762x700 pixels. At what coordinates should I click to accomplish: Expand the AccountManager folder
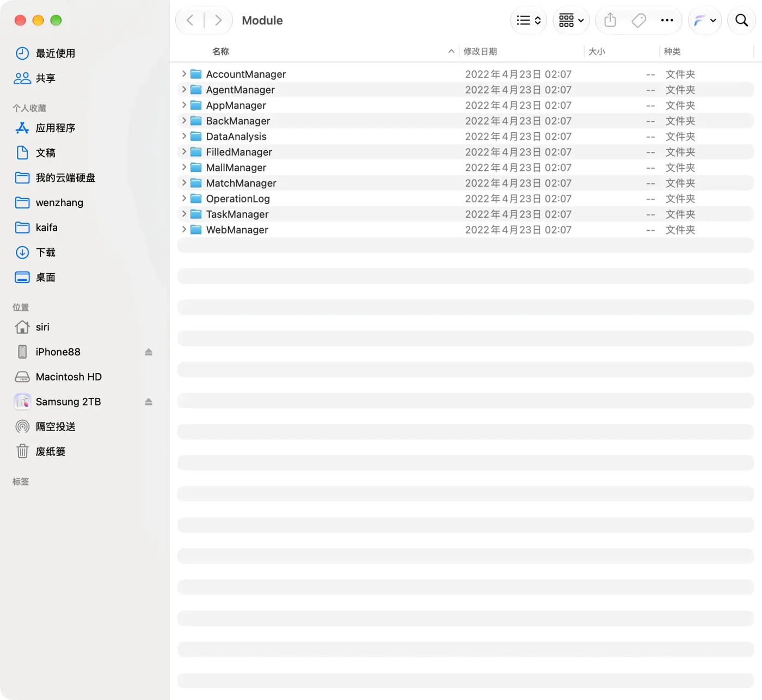click(184, 74)
